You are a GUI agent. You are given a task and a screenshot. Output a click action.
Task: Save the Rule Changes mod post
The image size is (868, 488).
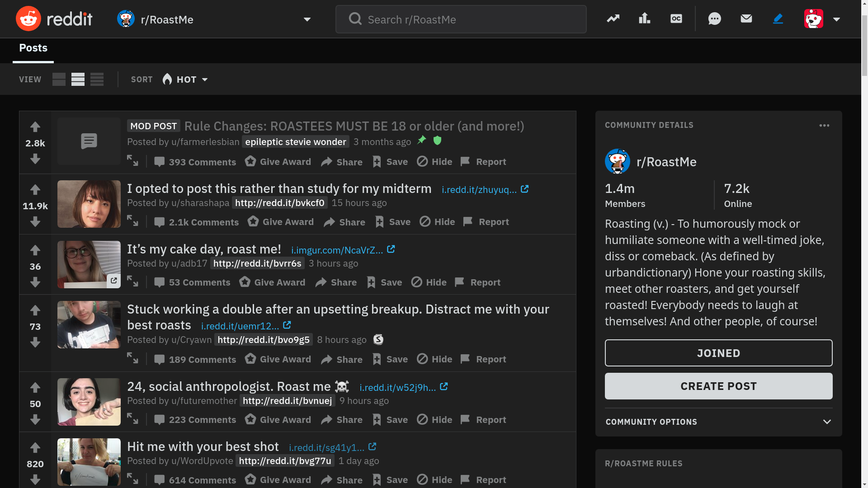point(390,162)
